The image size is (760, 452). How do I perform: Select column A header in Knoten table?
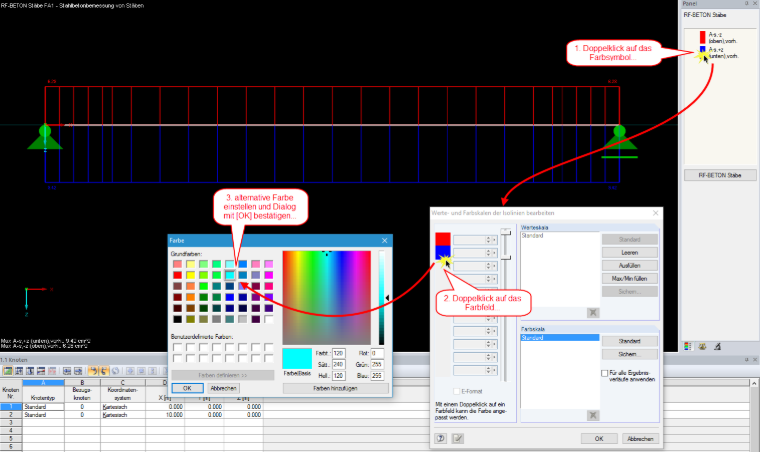click(43, 383)
